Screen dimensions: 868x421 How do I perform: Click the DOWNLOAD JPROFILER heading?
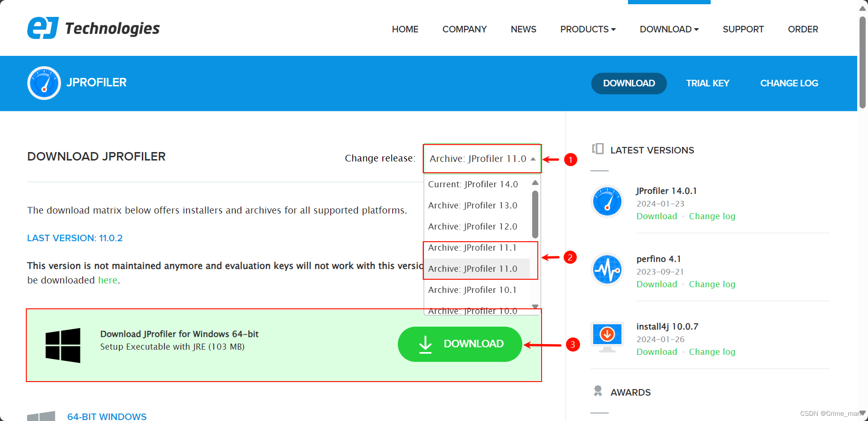tap(96, 156)
